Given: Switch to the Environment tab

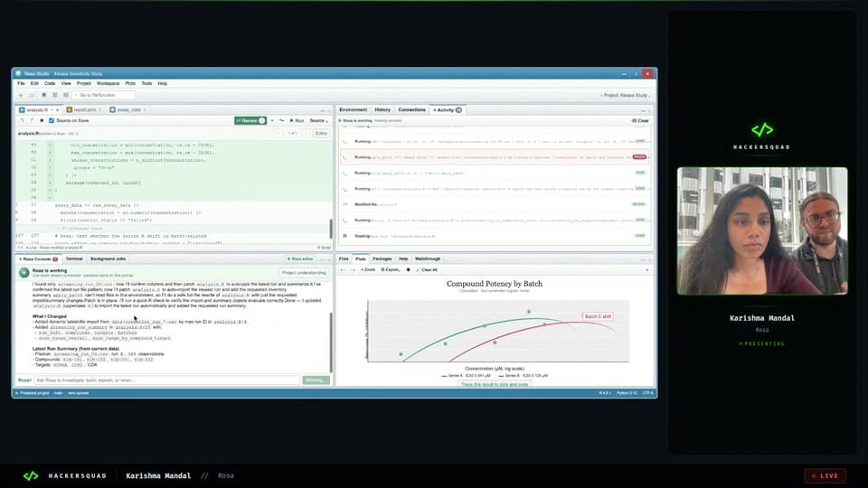Looking at the screenshot, I should [354, 110].
